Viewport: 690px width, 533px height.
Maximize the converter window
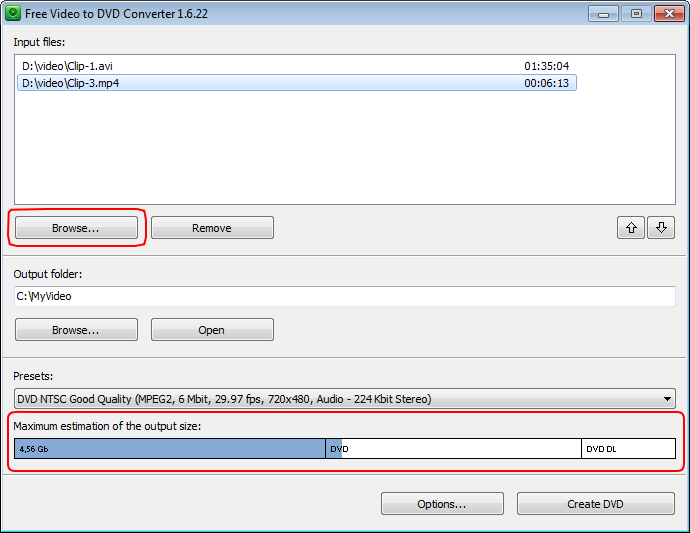(x=635, y=13)
